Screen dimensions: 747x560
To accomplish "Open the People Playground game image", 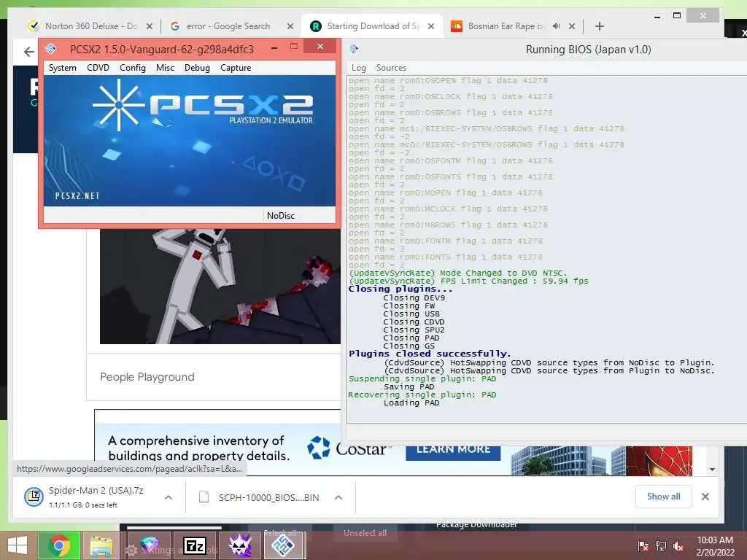I will point(220,286).
